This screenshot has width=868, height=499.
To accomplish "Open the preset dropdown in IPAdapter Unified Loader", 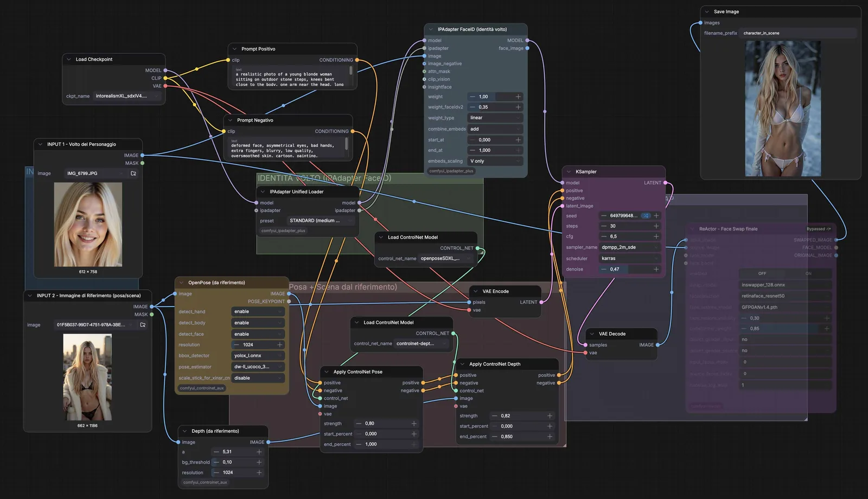I will click(x=321, y=220).
